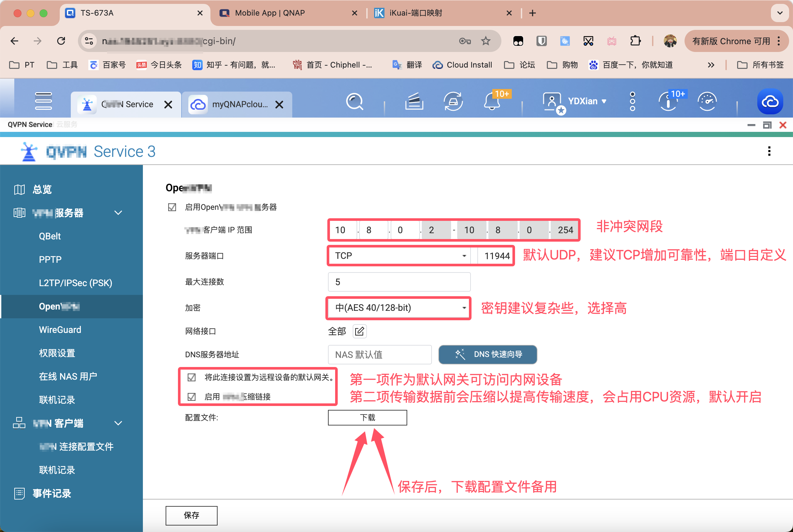Click the 下载 configuration file button

(x=367, y=418)
